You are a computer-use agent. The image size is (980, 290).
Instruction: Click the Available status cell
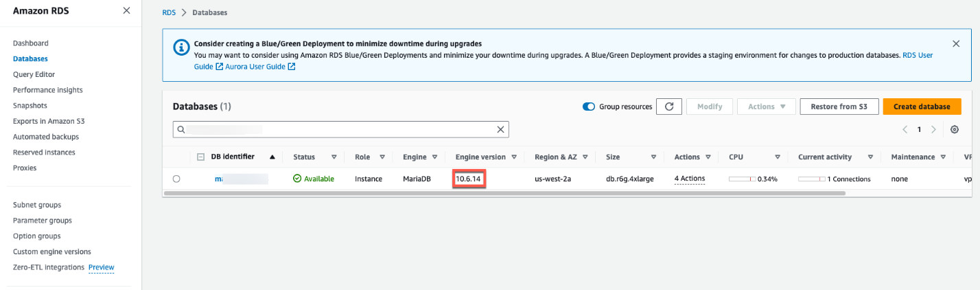click(x=314, y=179)
